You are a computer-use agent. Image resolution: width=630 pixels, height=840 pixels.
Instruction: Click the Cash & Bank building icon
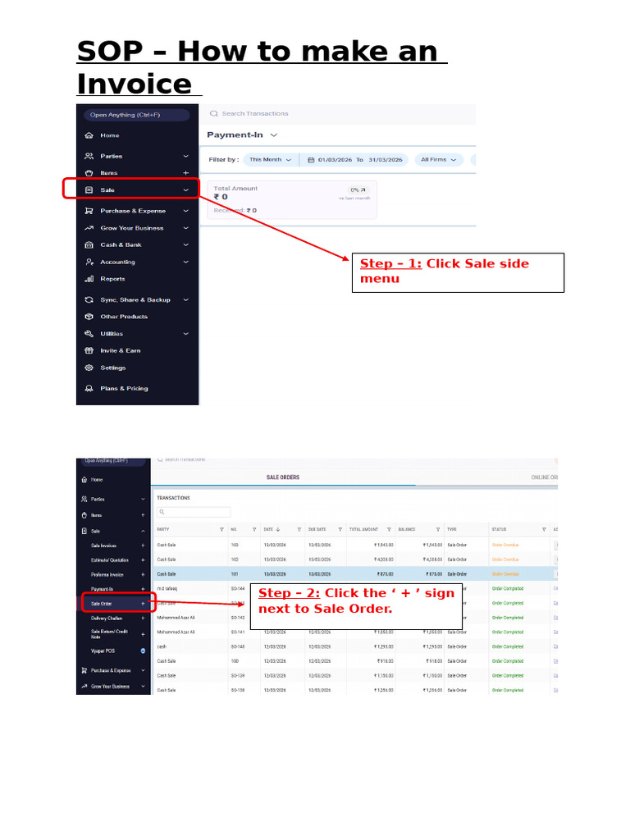click(89, 244)
